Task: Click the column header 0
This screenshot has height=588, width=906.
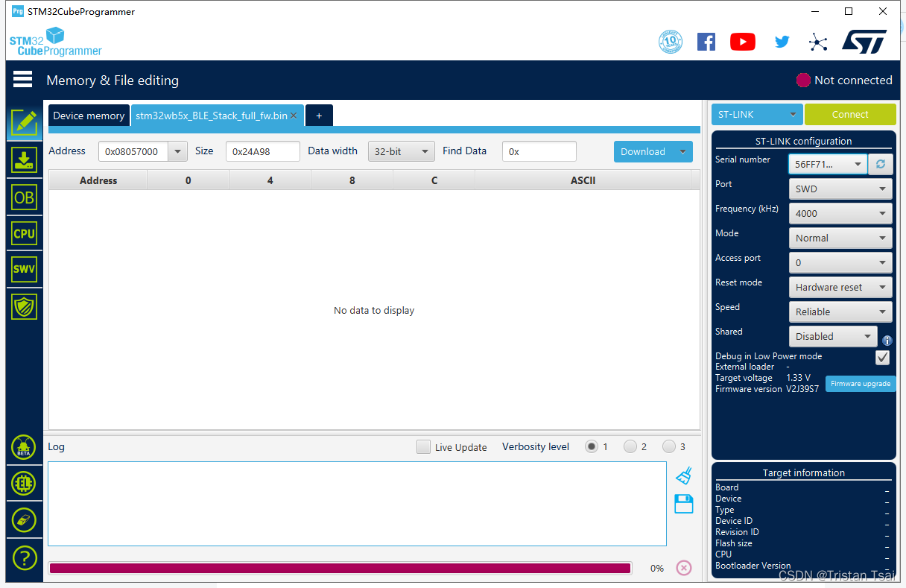Action: [x=188, y=180]
